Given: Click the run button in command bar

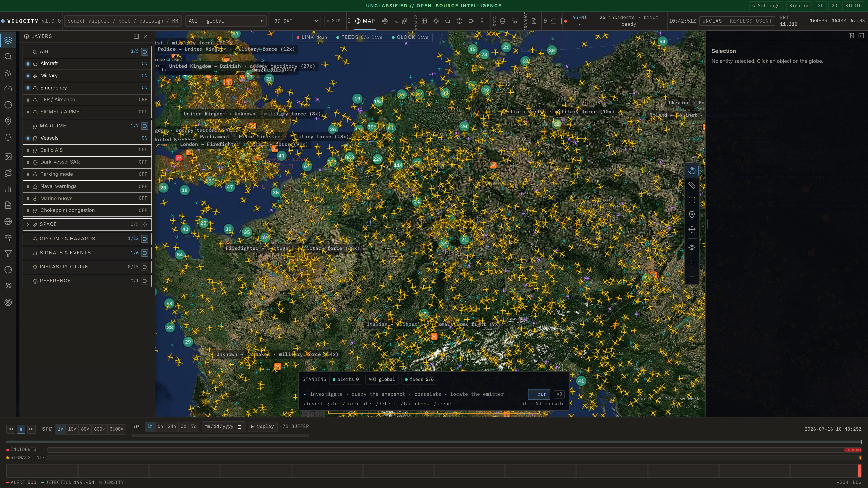Looking at the screenshot, I should pyautogui.click(x=539, y=394).
